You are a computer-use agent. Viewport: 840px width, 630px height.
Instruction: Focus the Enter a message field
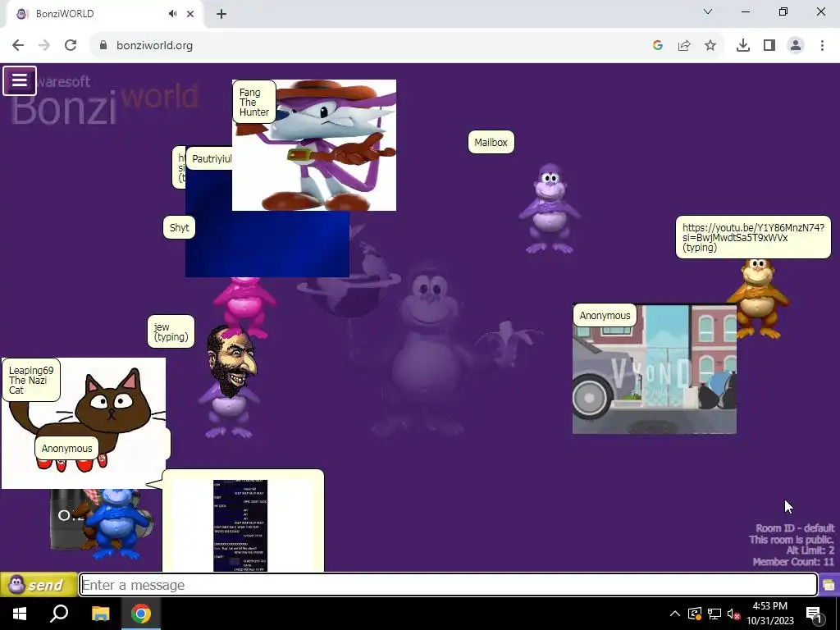click(449, 584)
